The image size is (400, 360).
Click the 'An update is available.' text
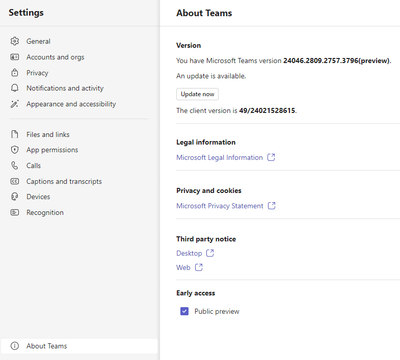point(211,76)
